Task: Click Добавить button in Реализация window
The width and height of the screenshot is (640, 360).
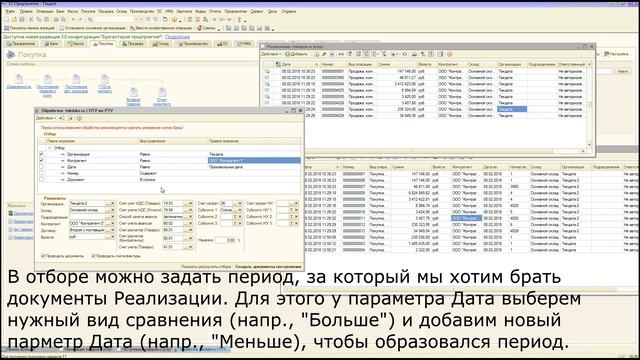Action: pyautogui.click(x=297, y=54)
